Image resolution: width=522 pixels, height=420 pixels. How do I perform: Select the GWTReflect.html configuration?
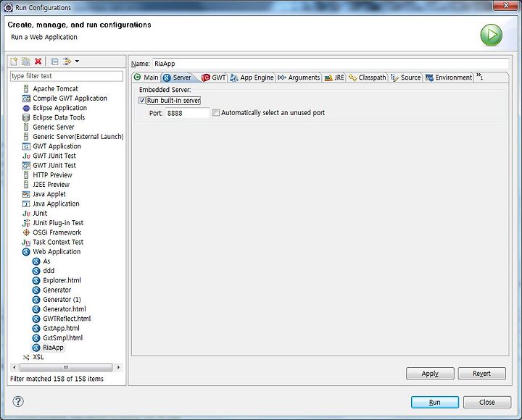click(x=67, y=319)
